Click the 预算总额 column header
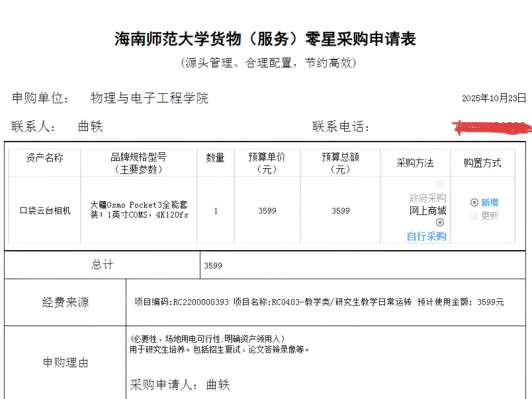This screenshot has width=532, height=399. [x=340, y=163]
